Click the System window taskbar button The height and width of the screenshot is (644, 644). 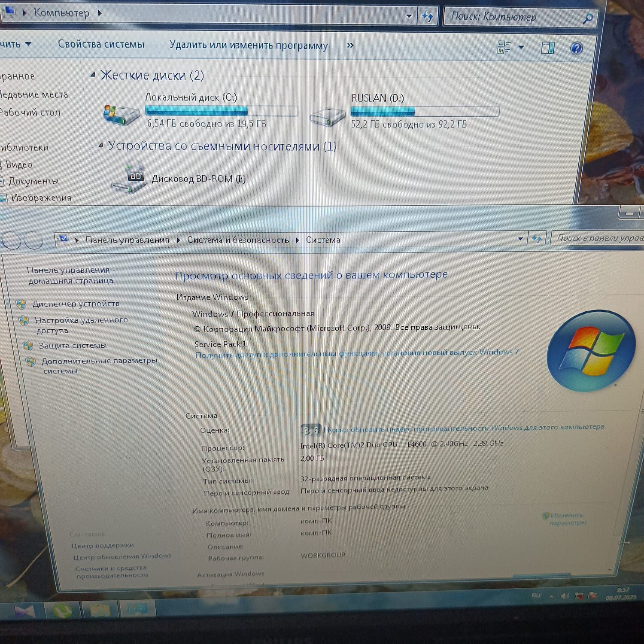click(x=137, y=609)
